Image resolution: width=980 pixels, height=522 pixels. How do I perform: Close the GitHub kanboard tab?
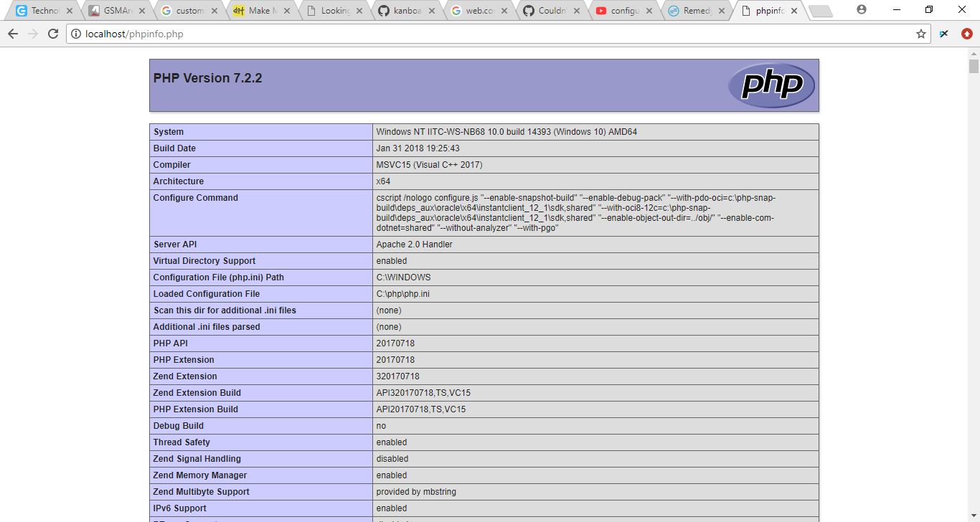pos(432,11)
